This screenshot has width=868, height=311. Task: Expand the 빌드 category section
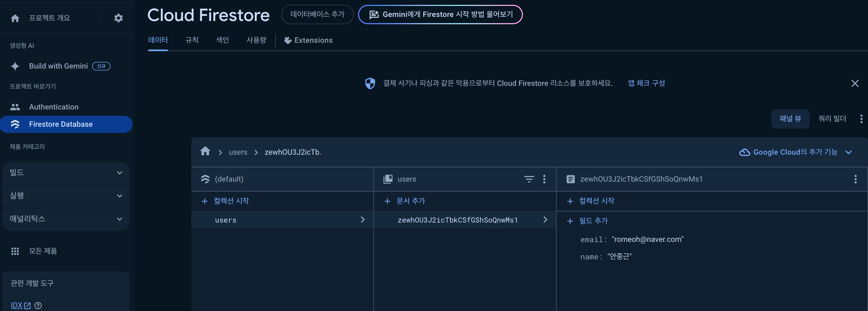(66, 173)
